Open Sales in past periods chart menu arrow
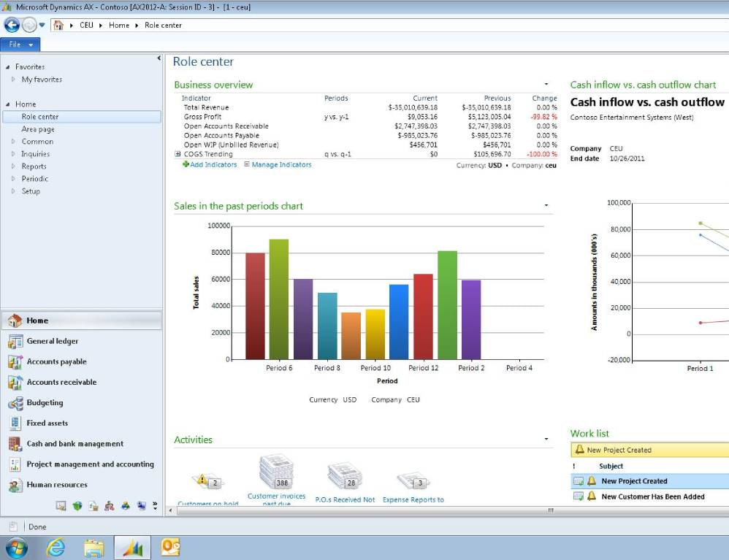Screen dimensions: 729x560 tap(546, 205)
